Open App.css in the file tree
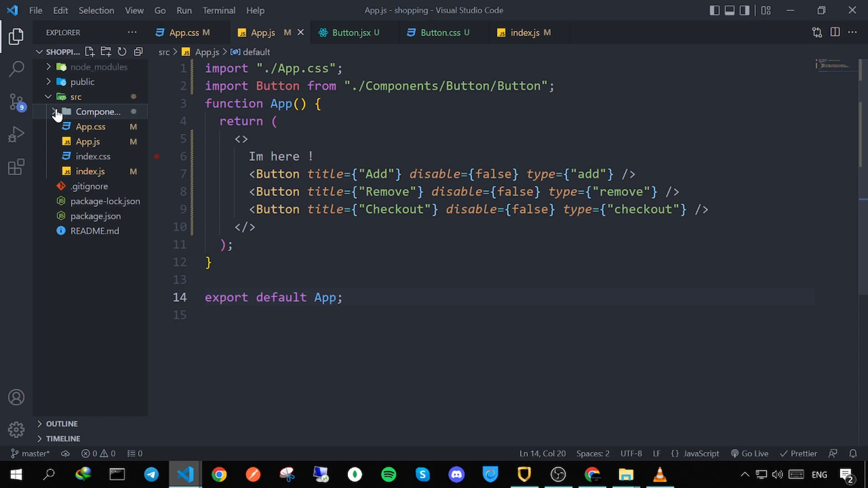 coord(90,127)
